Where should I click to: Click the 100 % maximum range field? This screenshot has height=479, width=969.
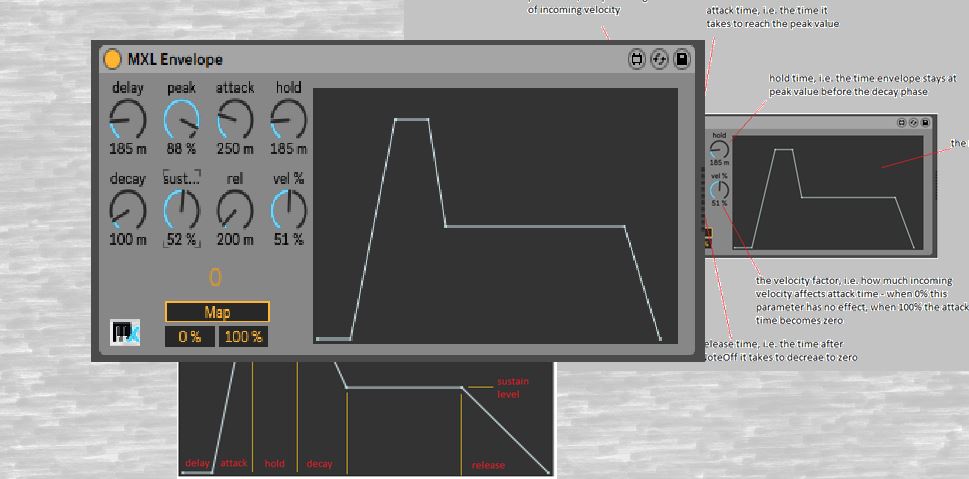pos(243,337)
